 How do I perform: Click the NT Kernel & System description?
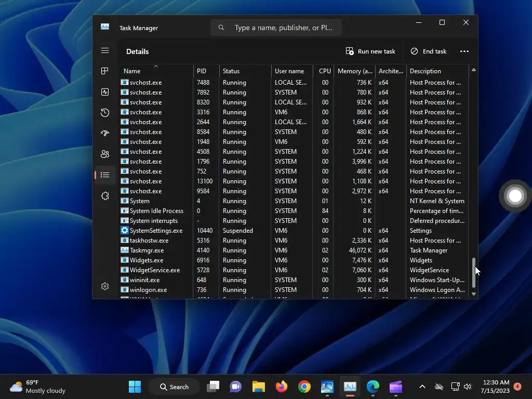tap(437, 201)
